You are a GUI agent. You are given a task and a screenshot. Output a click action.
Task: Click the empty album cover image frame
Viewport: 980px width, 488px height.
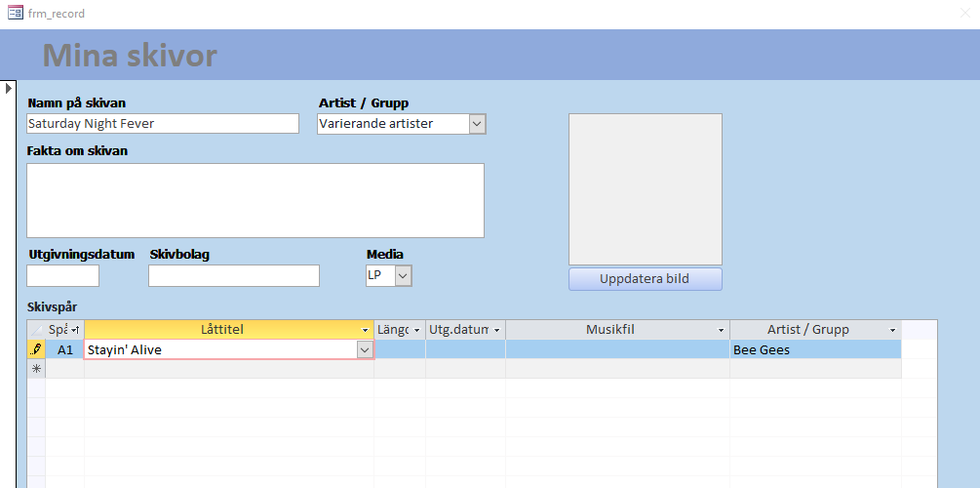(645, 189)
